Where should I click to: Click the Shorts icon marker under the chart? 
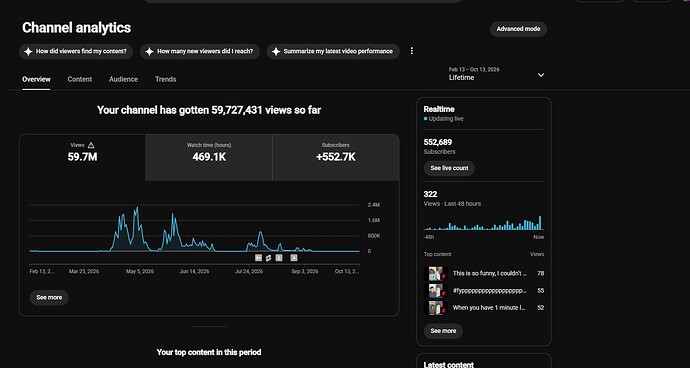268,258
